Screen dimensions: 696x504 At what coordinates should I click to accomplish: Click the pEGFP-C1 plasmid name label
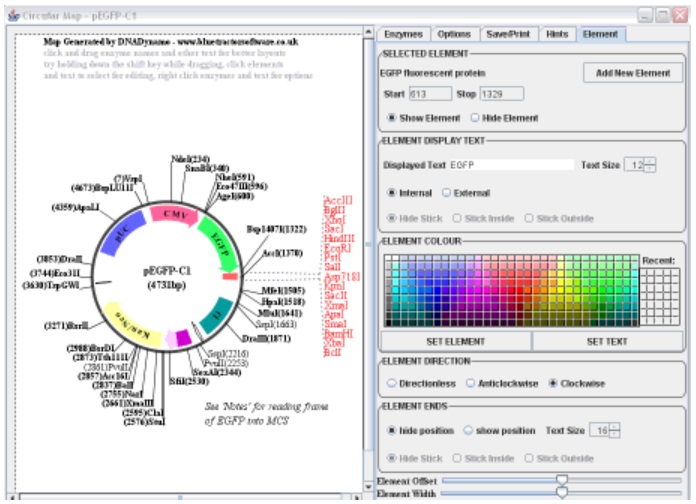pyautogui.click(x=167, y=270)
